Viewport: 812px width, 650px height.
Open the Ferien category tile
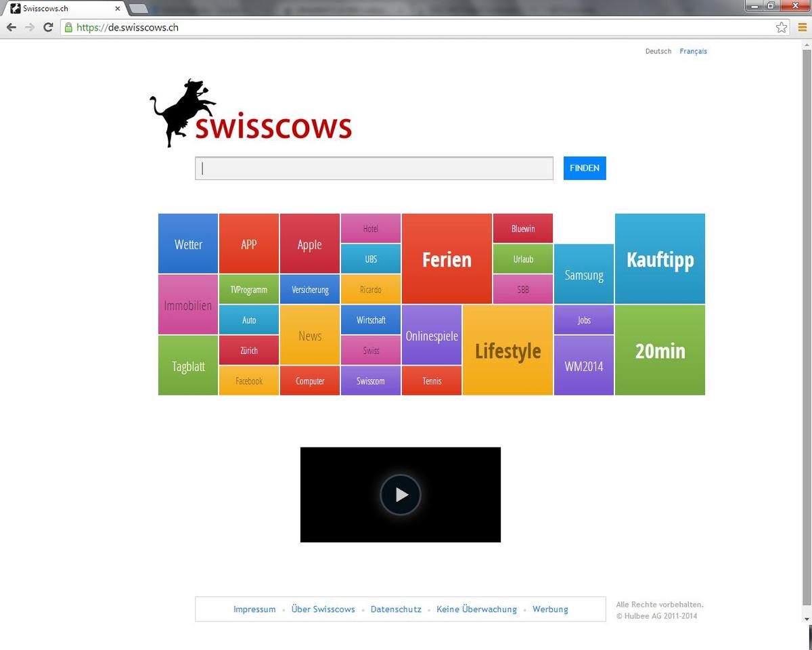coord(447,259)
